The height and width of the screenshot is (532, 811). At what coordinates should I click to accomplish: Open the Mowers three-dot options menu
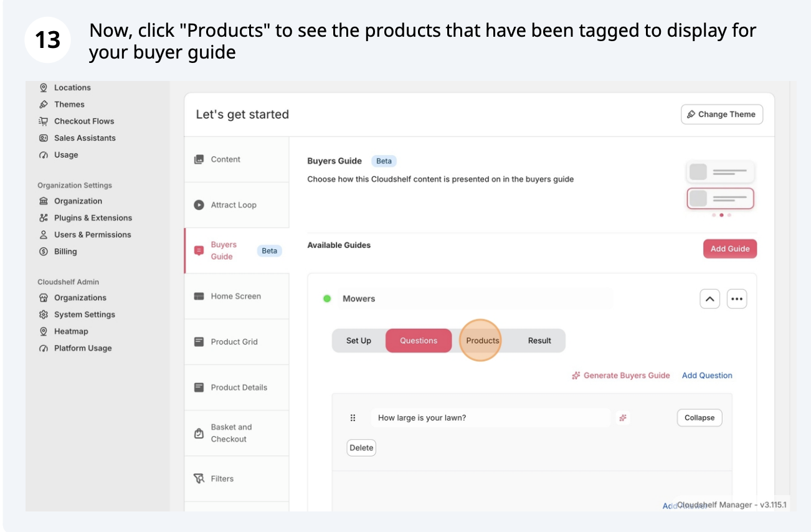coord(737,299)
